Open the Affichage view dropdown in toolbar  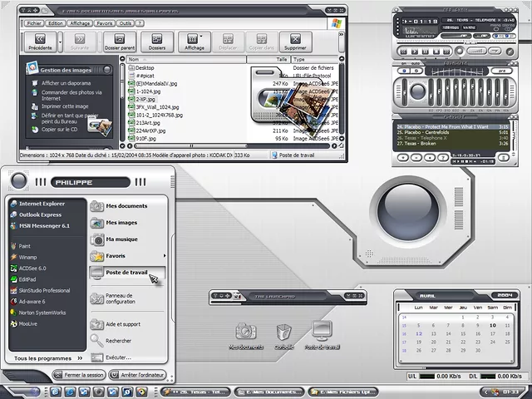195,40
